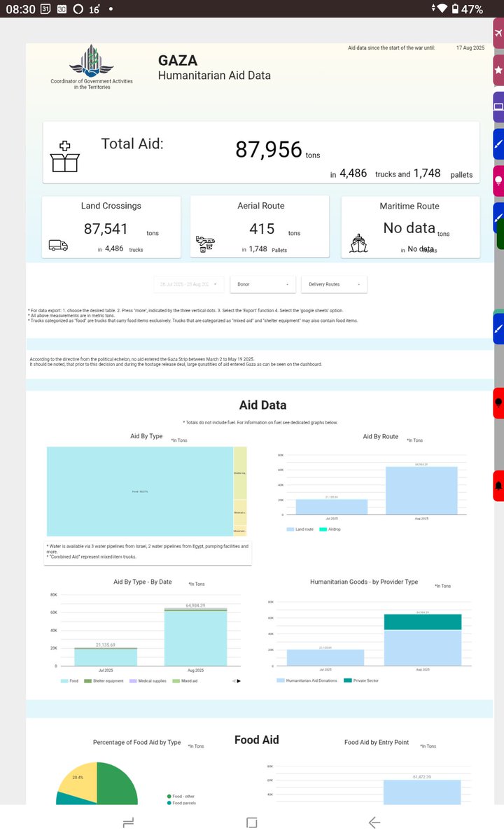Click the 87,541 land crossings tons value

[x=106, y=229]
